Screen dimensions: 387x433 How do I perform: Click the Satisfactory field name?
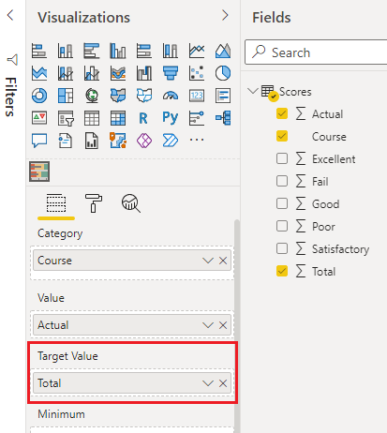(340, 249)
